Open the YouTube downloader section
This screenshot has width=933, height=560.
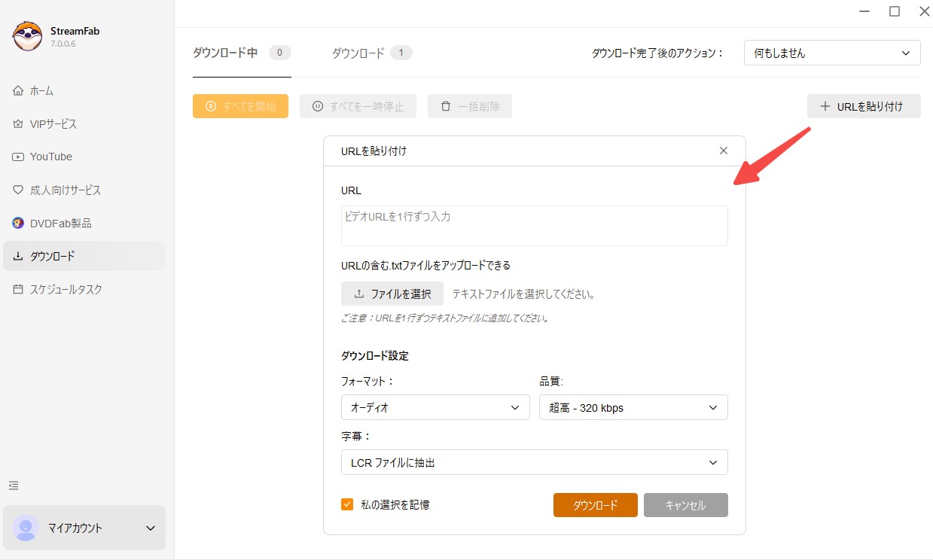pos(50,157)
